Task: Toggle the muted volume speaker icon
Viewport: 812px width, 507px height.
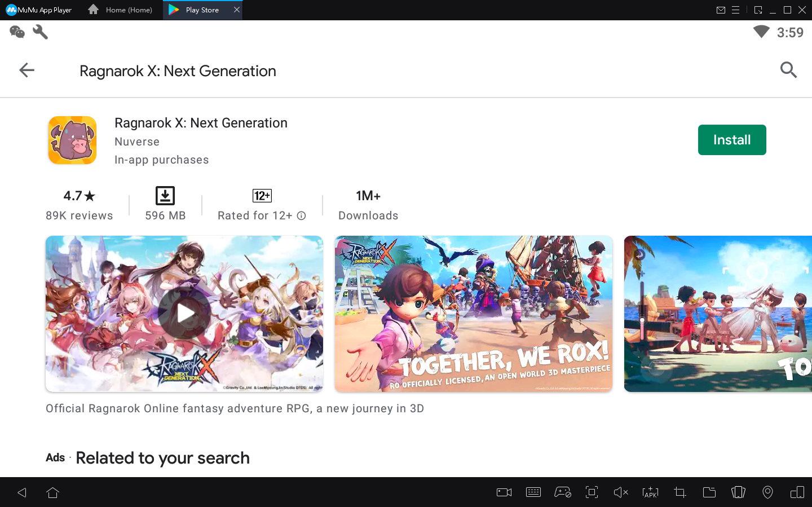Action: click(621, 492)
